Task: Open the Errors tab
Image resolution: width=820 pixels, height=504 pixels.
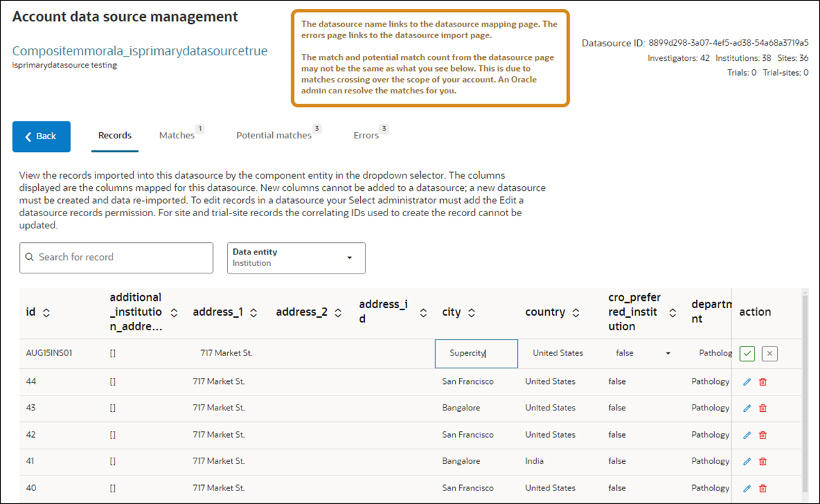Action: [x=366, y=136]
